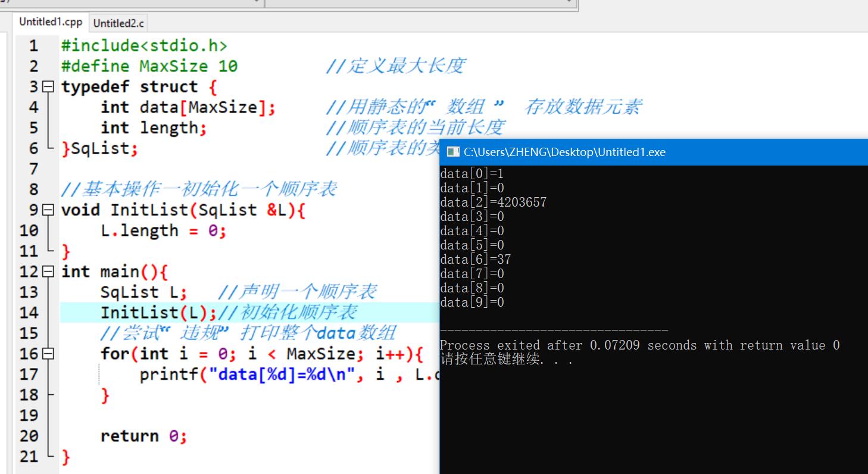This screenshot has height=474, width=868.
Task: Open the console window system menu icon
Action: pos(453,152)
